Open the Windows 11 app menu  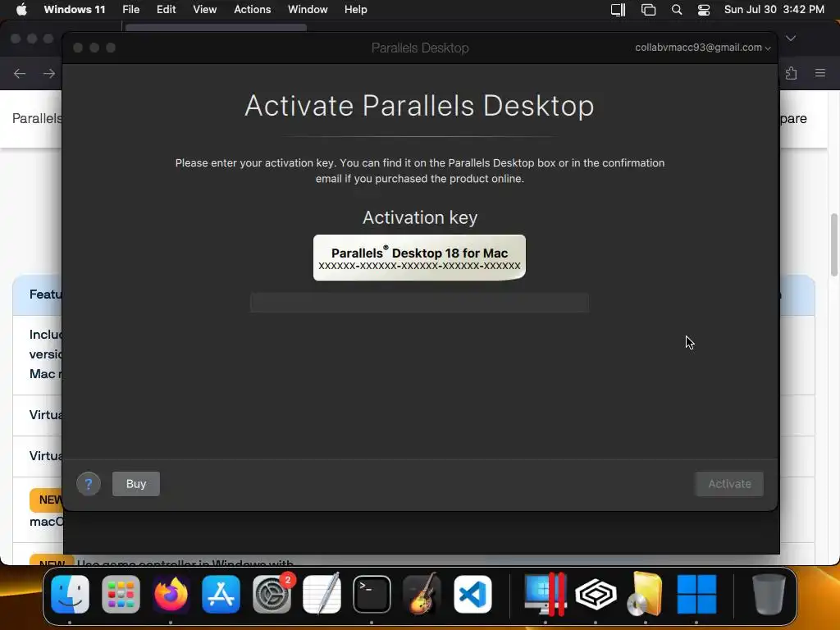(x=75, y=9)
